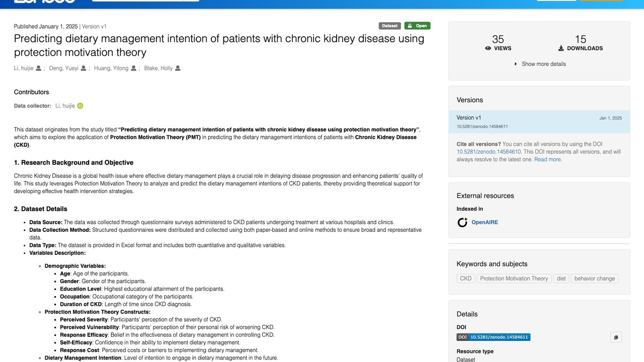Open the OpenAIRE link
The image size is (644, 362).
pos(485,222)
